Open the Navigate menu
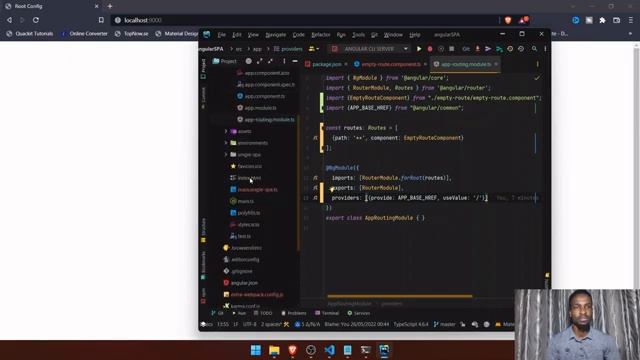The image size is (640, 360). 276,35
